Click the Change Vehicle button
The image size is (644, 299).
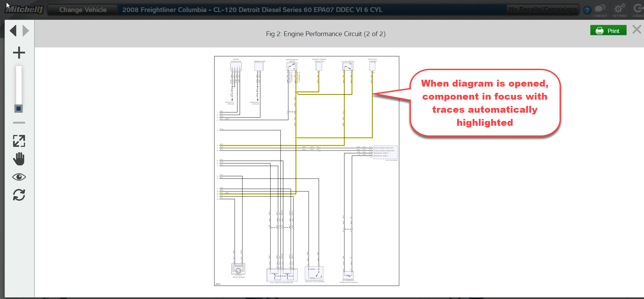click(x=83, y=10)
